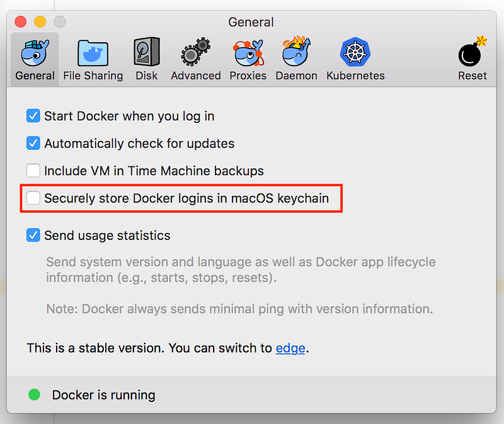This screenshot has width=504, height=424.
Task: Select the Proxies whale icon
Action: (x=248, y=53)
